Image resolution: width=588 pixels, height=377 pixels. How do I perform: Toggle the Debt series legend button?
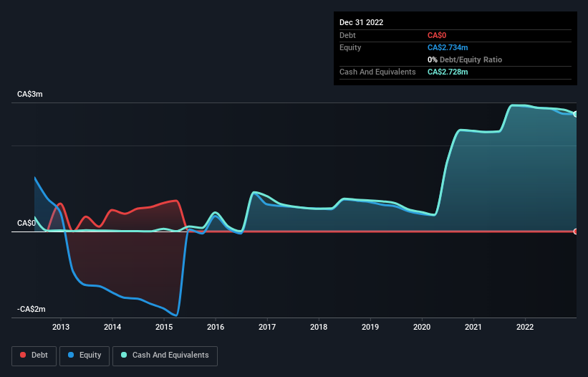pos(34,355)
